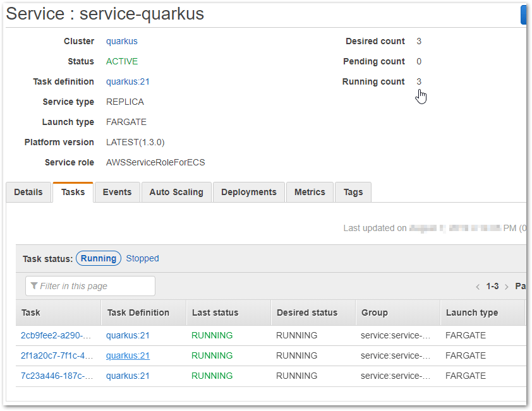Screen dimensions: 532x411
Task: Show Stopped tasks instead of Running
Action: [x=142, y=258]
